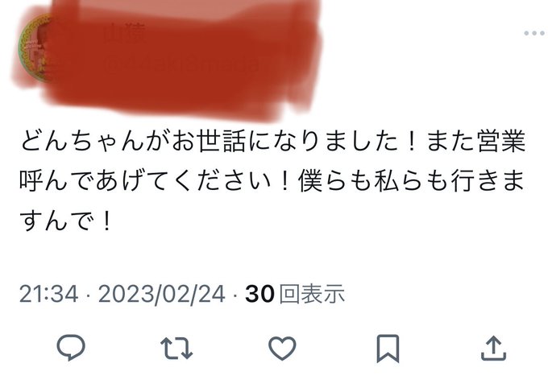Tap the retweet arrows icon
Viewport: 548px width, 392px height.
[176, 348]
